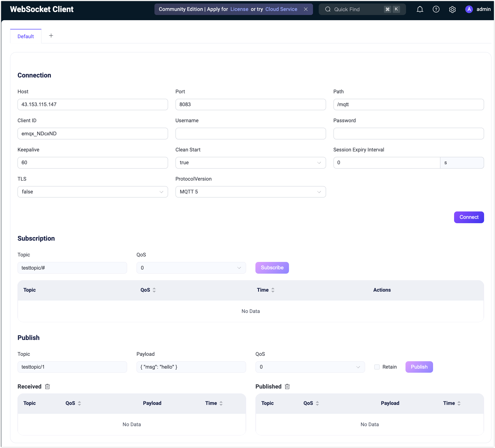This screenshot has height=448, width=495.
Task: Choose Subscription QoS from dropdown
Action: point(191,268)
